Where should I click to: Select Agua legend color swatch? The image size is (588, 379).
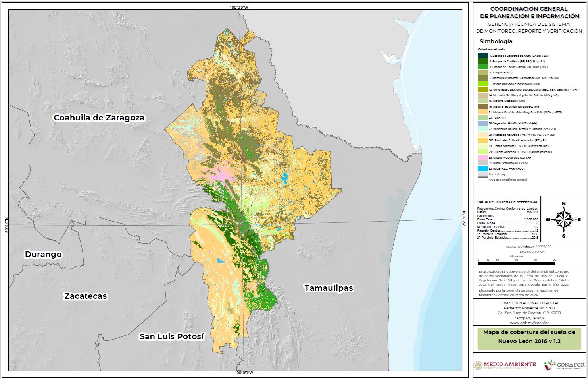tap(483, 168)
